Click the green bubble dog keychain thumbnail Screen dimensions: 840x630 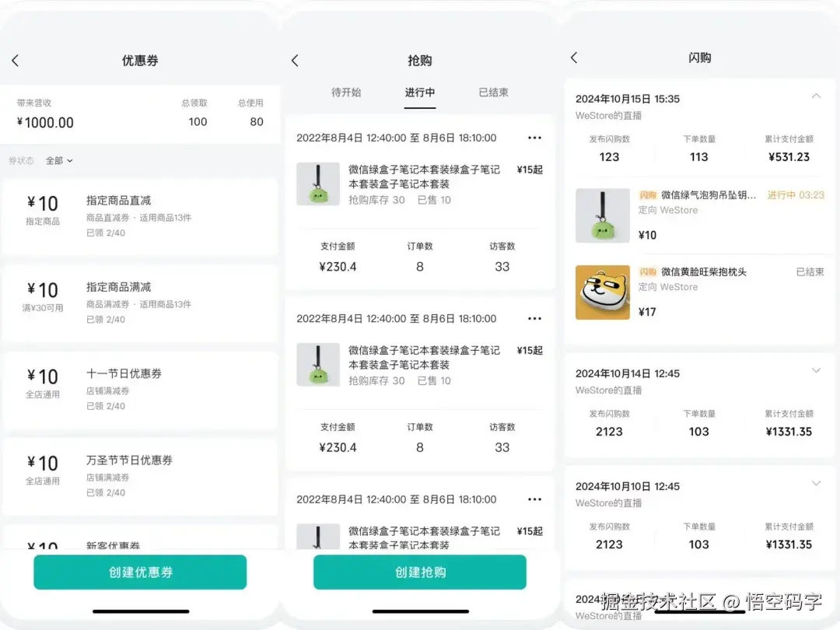[602, 215]
